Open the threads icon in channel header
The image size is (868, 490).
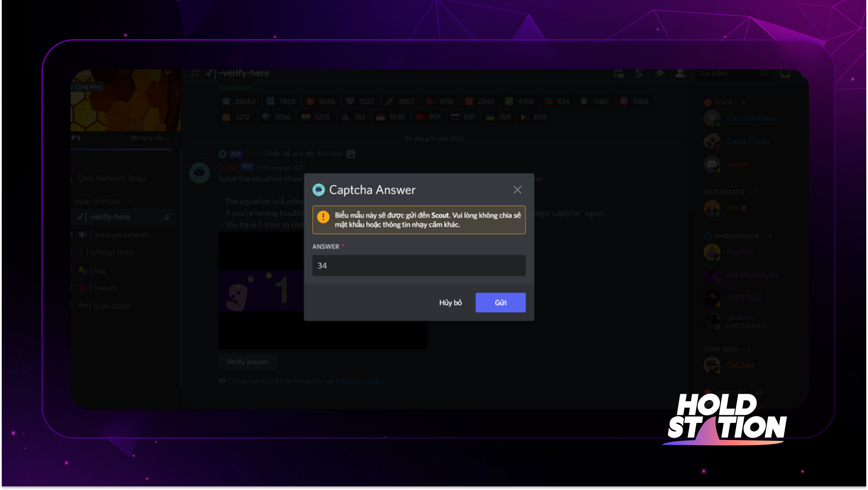619,73
